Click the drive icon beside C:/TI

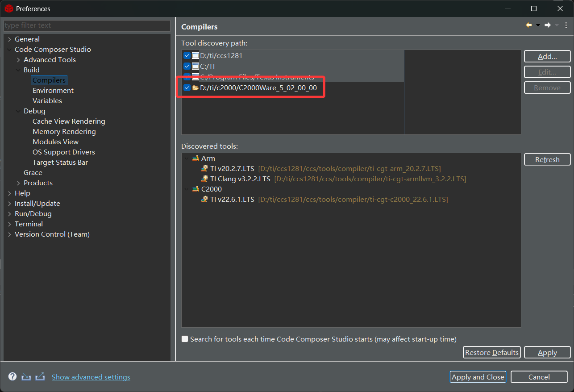(x=195, y=66)
